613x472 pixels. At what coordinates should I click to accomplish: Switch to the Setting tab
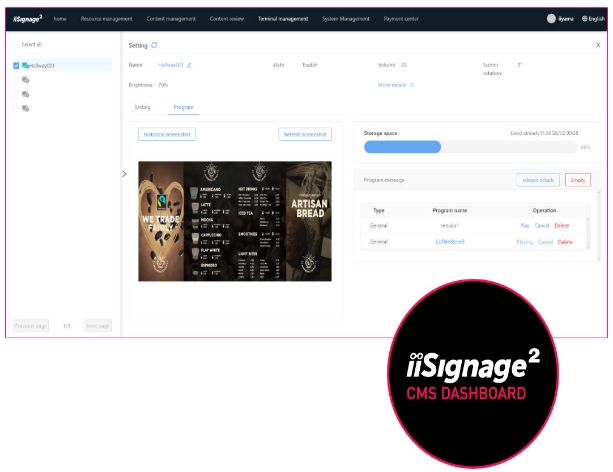pos(142,106)
